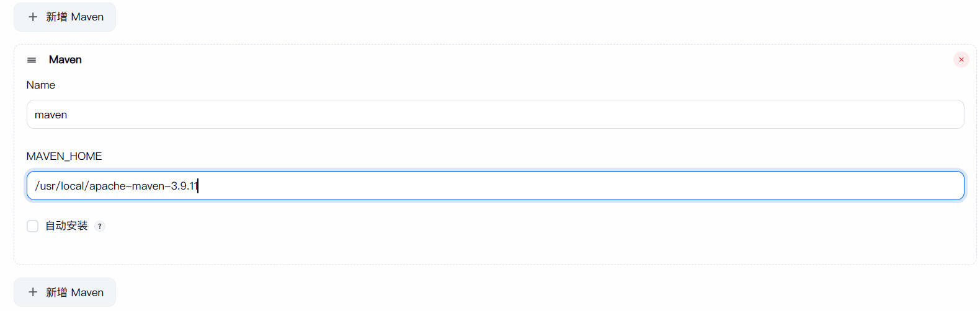Click on apache-maven-3.9.11 text in MAVEN_HOME
Image resolution: width=980 pixels, height=311 pixels.
pos(143,186)
